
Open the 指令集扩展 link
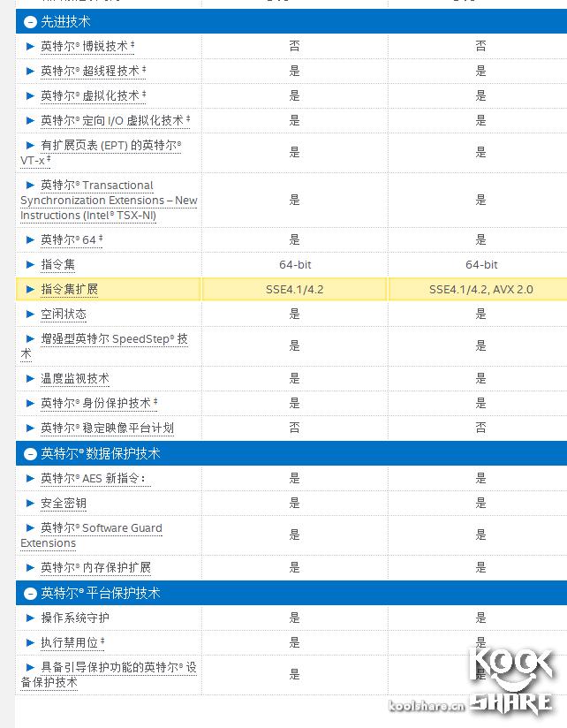[69, 289]
